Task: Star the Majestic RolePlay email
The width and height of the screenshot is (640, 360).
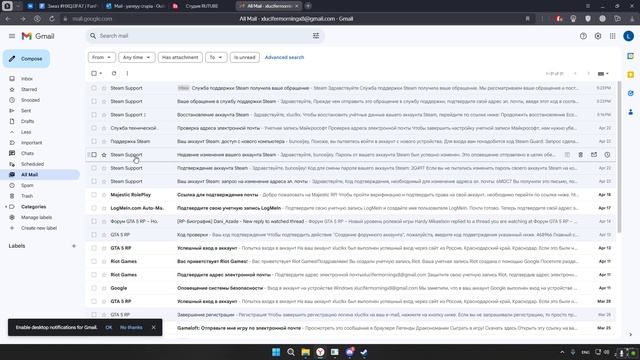Action: click(x=104, y=195)
